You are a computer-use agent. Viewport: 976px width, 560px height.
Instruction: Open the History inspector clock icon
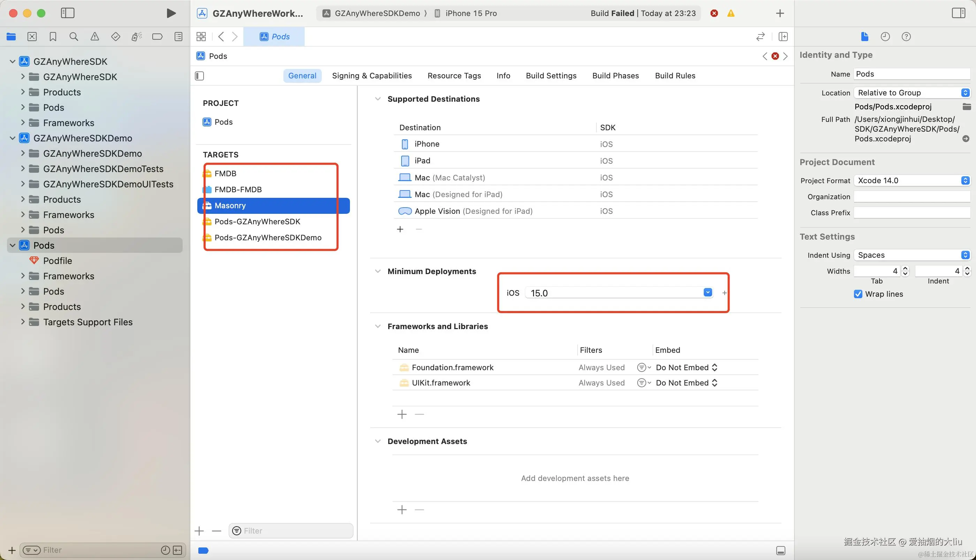(x=885, y=37)
